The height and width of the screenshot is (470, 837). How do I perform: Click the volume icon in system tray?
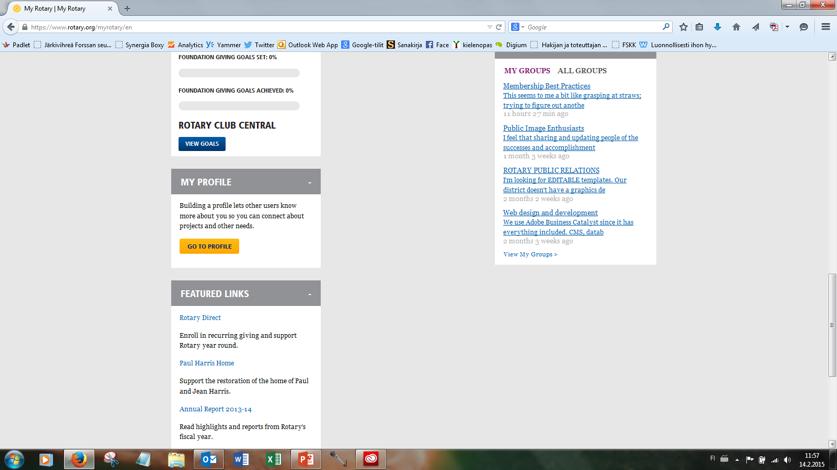tap(787, 459)
